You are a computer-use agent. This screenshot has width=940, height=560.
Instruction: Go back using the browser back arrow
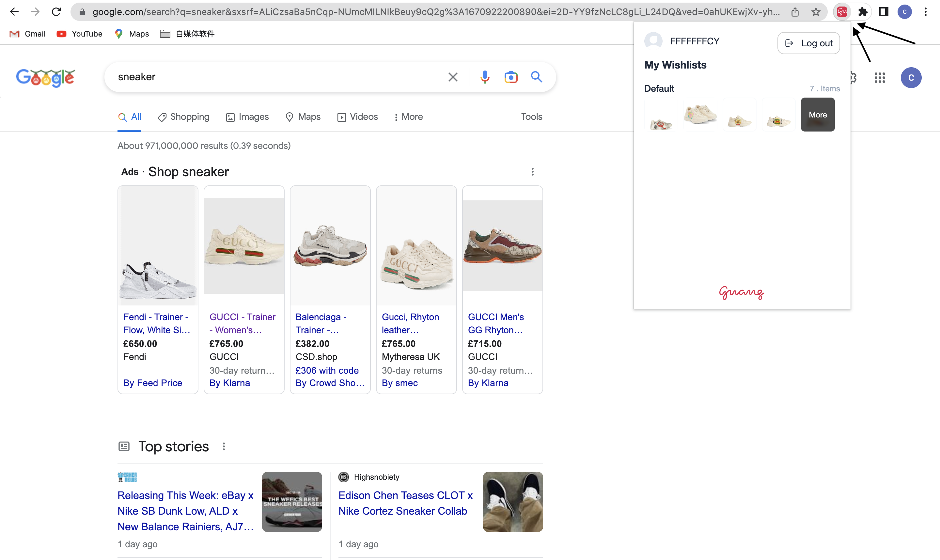pos(14,12)
